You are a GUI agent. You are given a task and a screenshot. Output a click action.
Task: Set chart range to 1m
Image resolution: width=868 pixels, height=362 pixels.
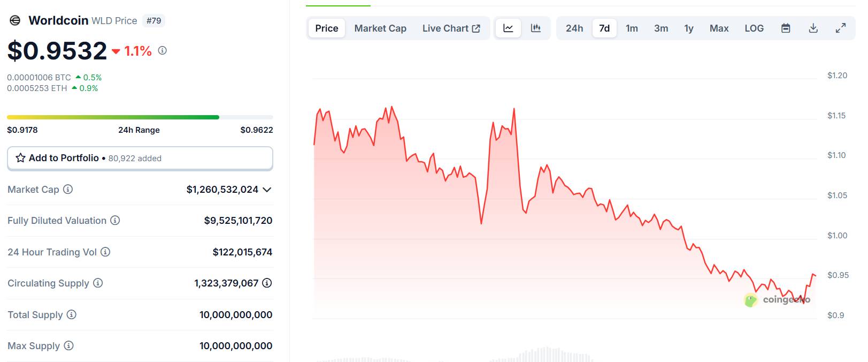click(632, 28)
